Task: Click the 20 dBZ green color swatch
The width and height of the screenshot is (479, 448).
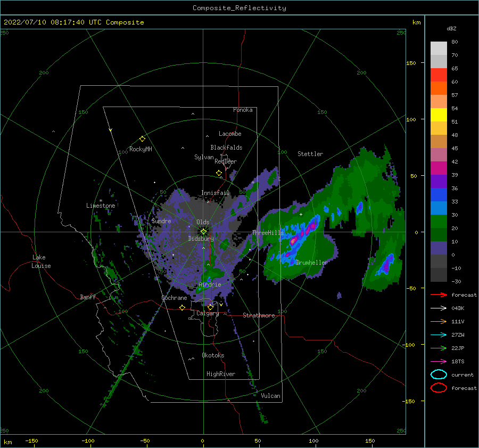Action: [439, 234]
